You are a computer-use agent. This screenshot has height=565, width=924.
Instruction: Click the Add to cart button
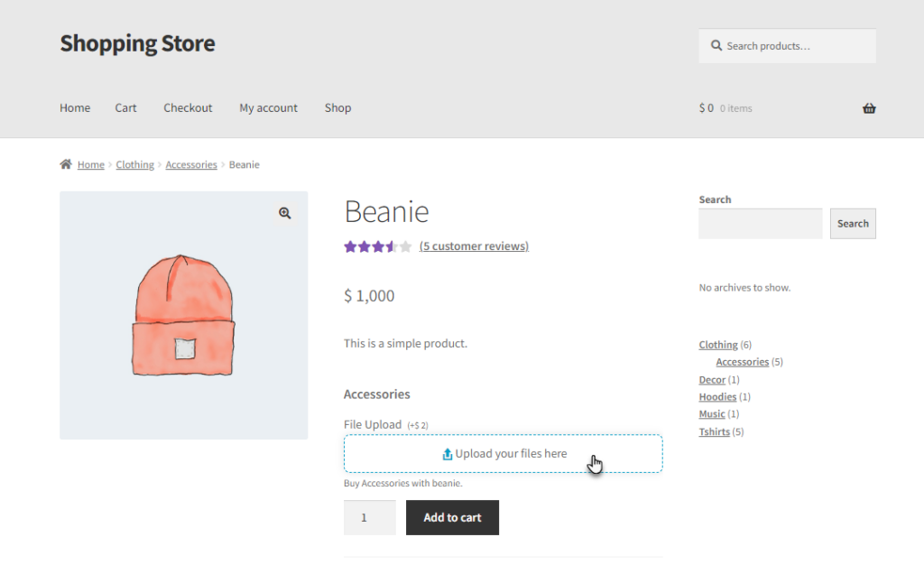453,517
